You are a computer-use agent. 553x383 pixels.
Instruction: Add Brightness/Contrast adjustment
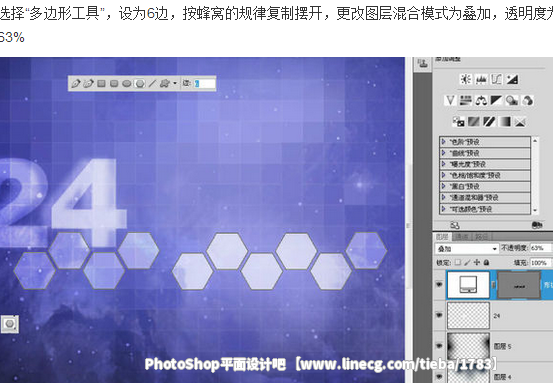[466, 79]
